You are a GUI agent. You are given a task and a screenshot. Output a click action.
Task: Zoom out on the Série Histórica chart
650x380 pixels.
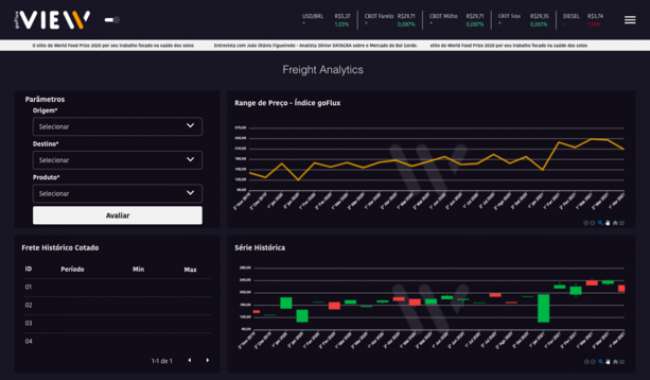click(593, 362)
